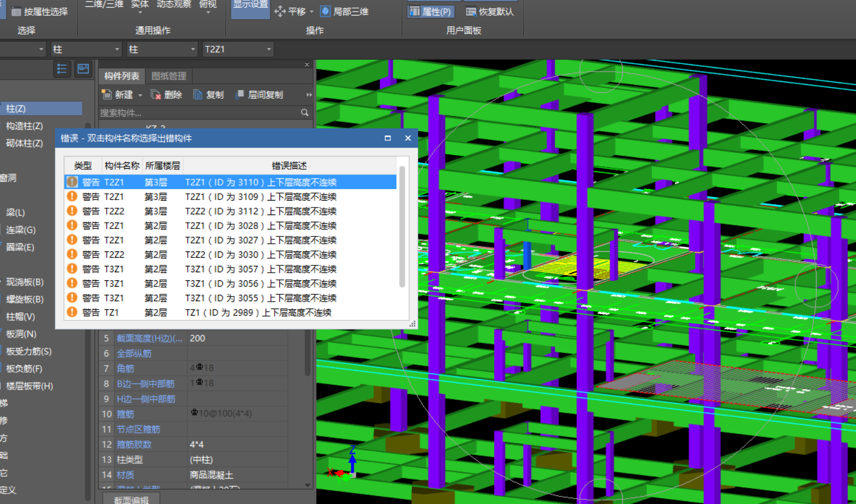Toggle the 属性(P) panel button
The image size is (856, 504).
click(x=431, y=12)
